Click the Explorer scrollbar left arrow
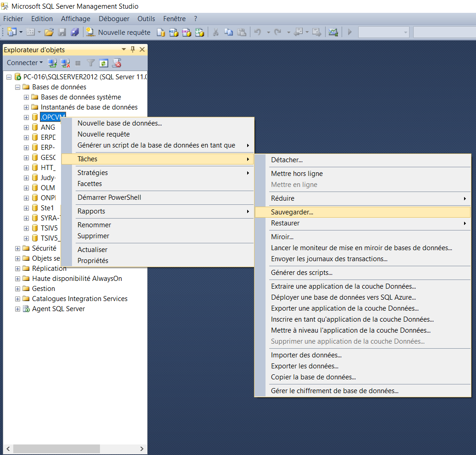The width and height of the screenshot is (476, 455). [x=8, y=449]
